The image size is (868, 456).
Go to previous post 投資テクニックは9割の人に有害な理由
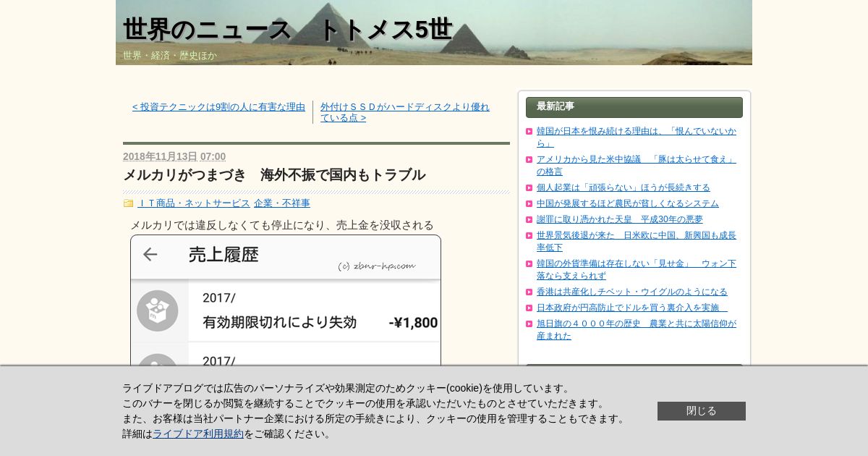point(219,107)
